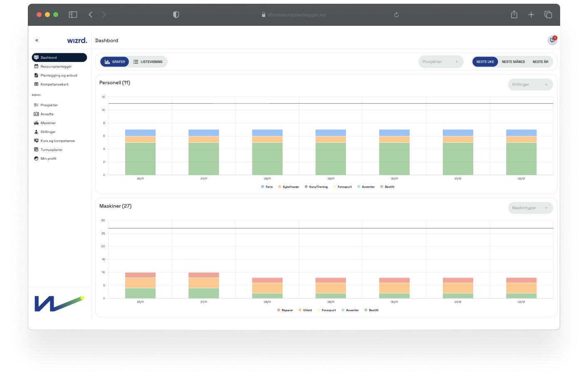Click the Maskiner (27) heading

(x=116, y=206)
